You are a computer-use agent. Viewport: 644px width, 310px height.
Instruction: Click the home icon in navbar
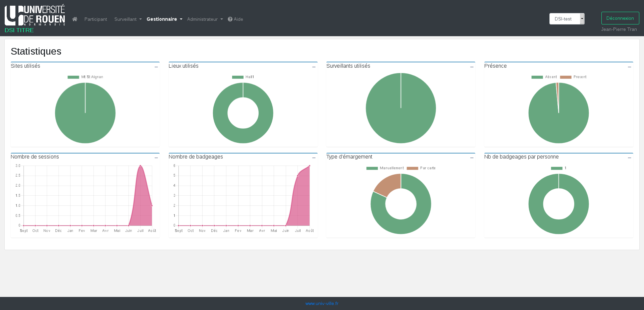click(x=75, y=19)
